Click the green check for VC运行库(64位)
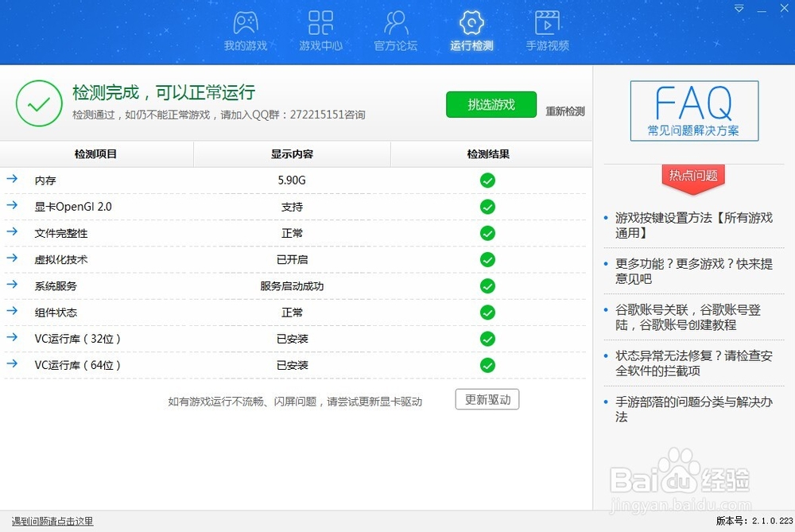The height and width of the screenshot is (532, 795). coord(487,365)
